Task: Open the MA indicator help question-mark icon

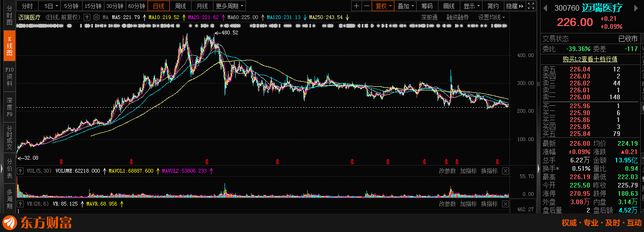Action: (x=87, y=17)
